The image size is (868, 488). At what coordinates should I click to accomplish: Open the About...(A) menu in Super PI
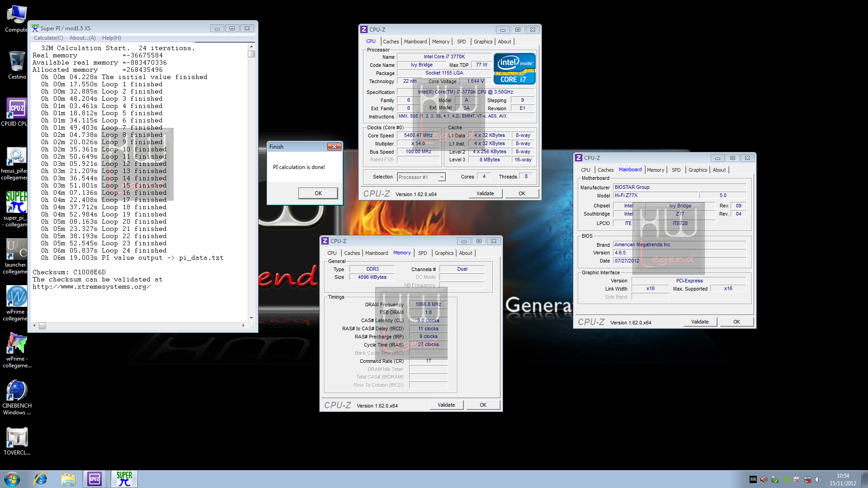(82, 38)
